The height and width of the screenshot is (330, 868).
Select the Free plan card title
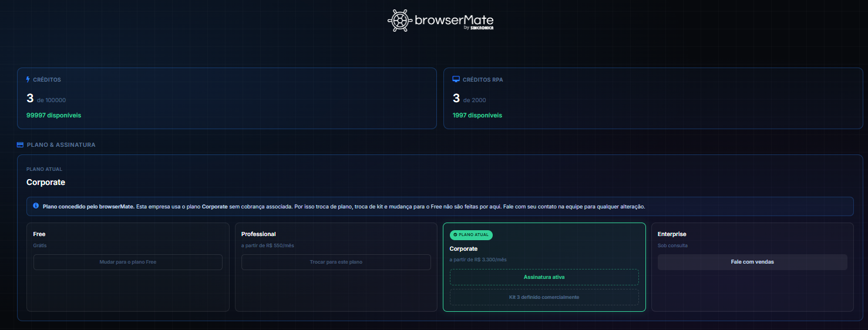[39, 234]
